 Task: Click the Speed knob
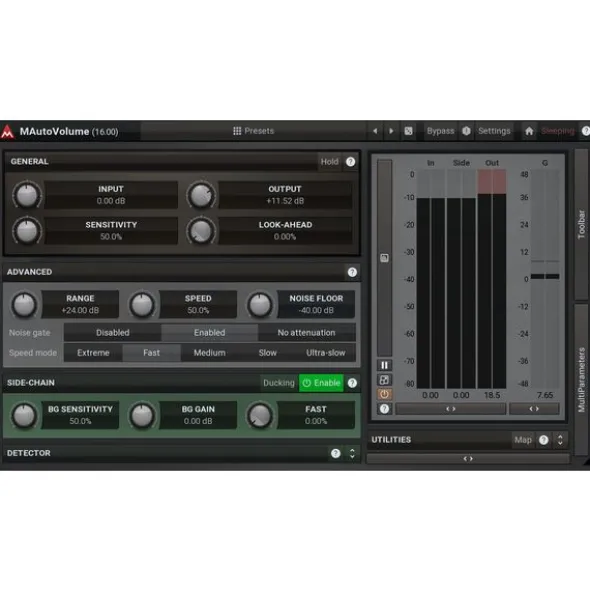[x=142, y=305]
